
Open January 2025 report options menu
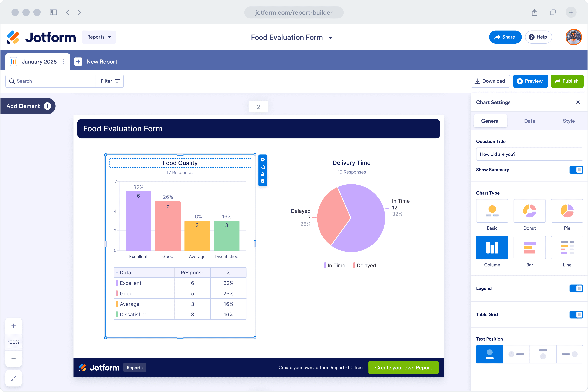(63, 61)
